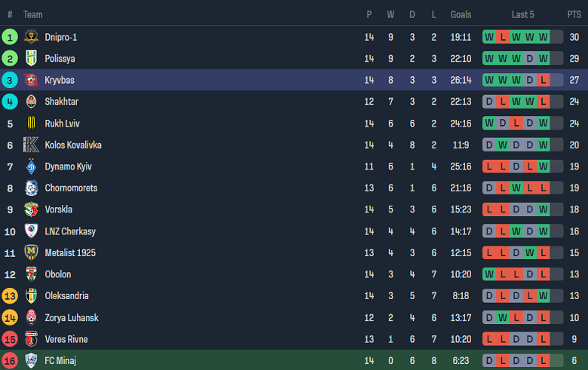Screen dimensions: 588x370
Task: Click the Dnipro-1 club crest icon
Action: (x=31, y=37)
